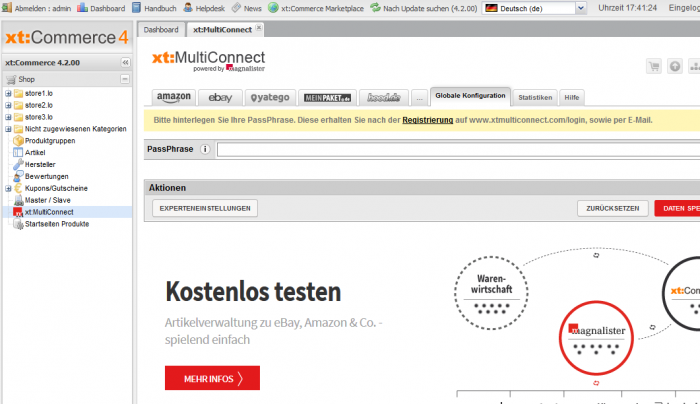Image resolution: width=700 pixels, height=404 pixels.
Task: Click the Zurücksetzen button
Action: coord(612,208)
